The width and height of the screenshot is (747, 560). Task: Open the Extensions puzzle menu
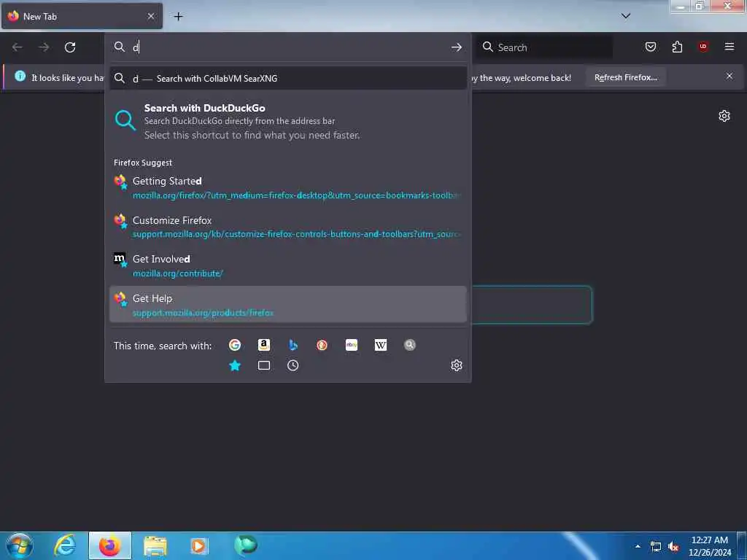[x=677, y=47]
